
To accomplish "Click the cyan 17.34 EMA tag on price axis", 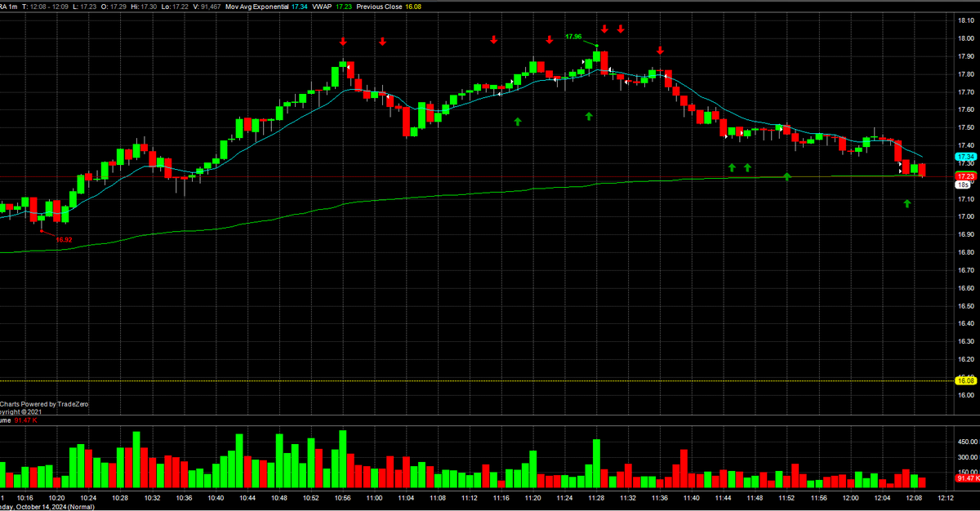I will click(x=966, y=157).
